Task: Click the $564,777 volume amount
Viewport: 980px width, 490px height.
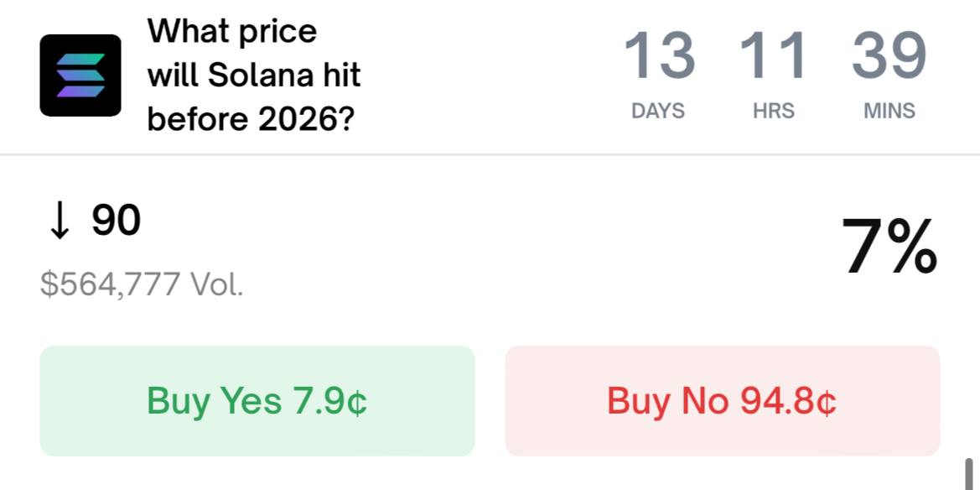Action: coord(110,285)
